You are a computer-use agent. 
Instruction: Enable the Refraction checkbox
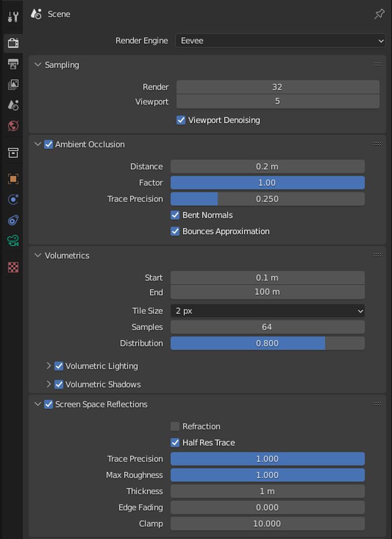click(175, 426)
